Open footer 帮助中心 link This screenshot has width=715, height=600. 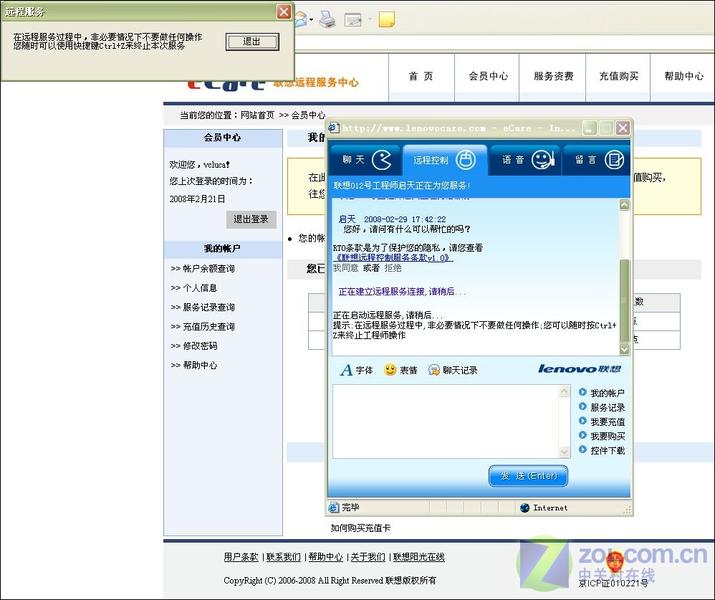[x=326, y=557]
